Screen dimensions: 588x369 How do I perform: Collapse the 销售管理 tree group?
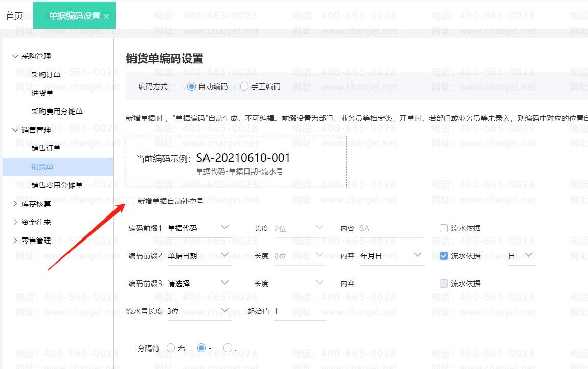(15, 130)
